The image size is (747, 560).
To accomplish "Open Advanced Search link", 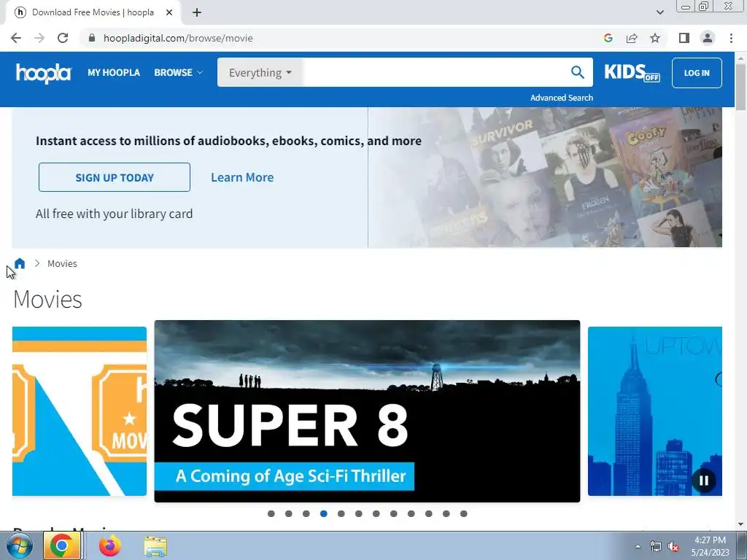I will pyautogui.click(x=562, y=98).
